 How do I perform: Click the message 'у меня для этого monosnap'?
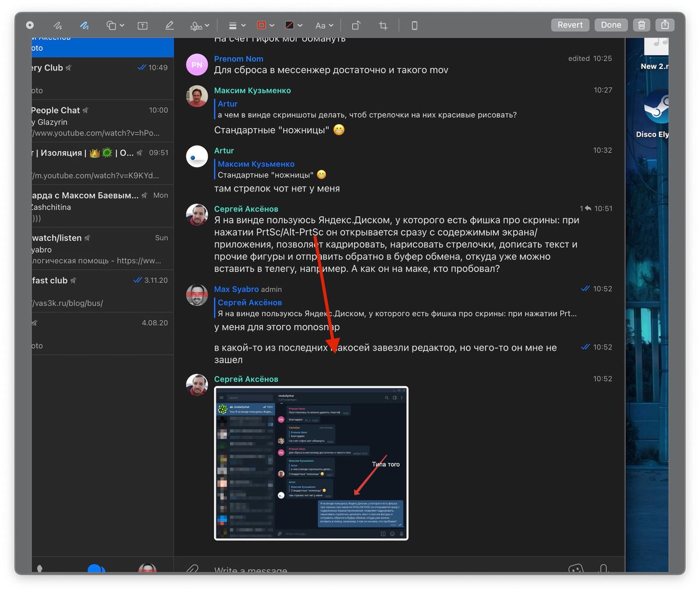(277, 327)
